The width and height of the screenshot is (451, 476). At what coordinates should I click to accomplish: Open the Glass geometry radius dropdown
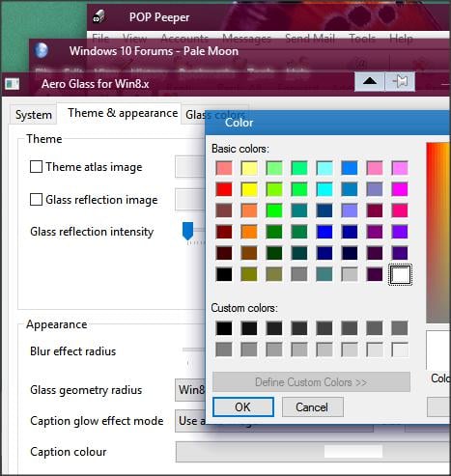pyautogui.click(x=190, y=390)
